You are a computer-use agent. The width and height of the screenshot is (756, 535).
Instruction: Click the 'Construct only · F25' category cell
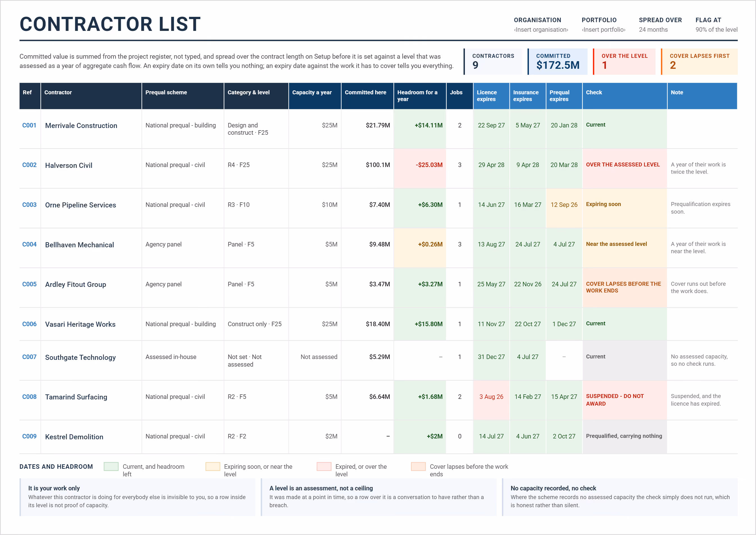[256, 324]
